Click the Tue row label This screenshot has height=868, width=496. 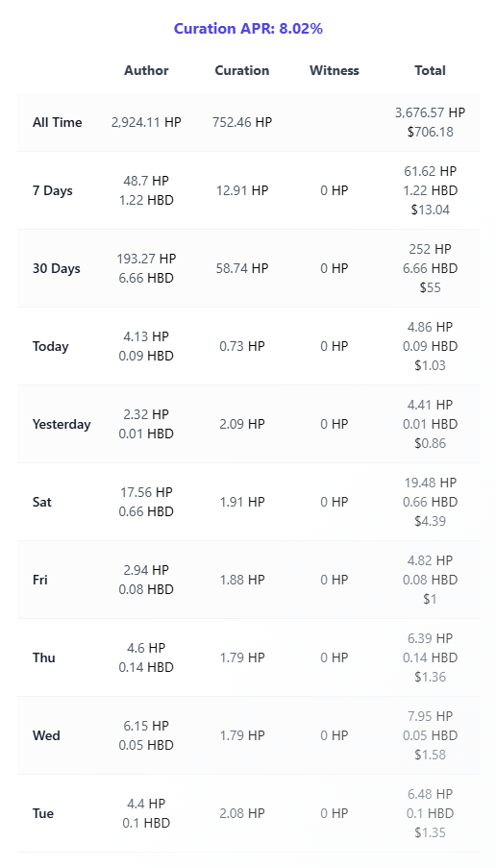point(42,814)
